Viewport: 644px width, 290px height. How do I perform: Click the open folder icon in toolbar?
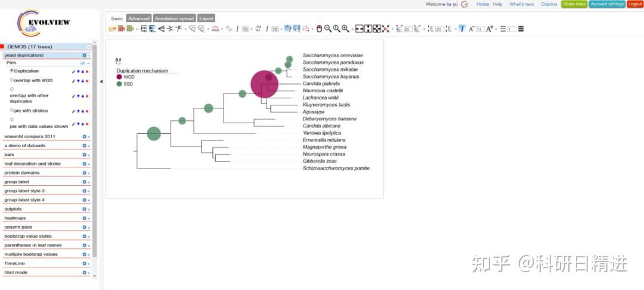point(112,29)
